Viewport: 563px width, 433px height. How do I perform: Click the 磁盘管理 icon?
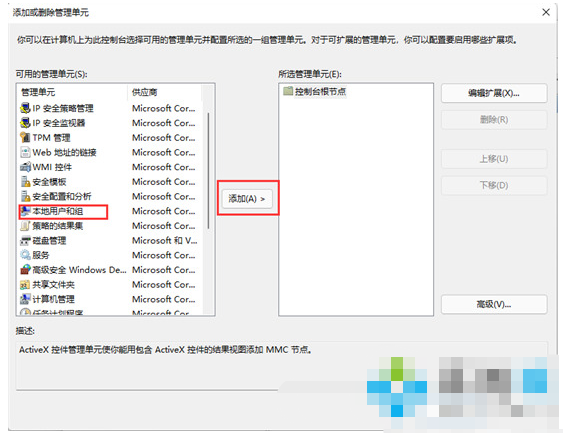25,241
